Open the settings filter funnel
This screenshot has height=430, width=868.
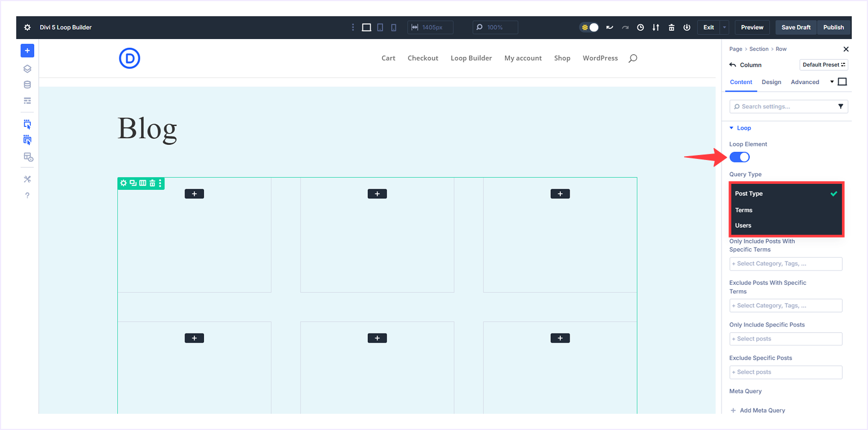point(841,106)
